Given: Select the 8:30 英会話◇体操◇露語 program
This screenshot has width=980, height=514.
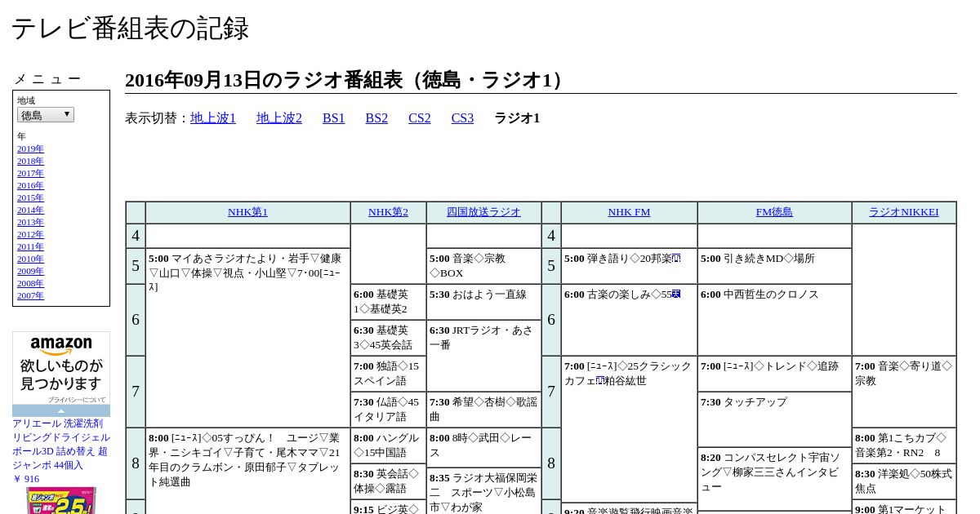Looking at the screenshot, I should pos(388,481).
